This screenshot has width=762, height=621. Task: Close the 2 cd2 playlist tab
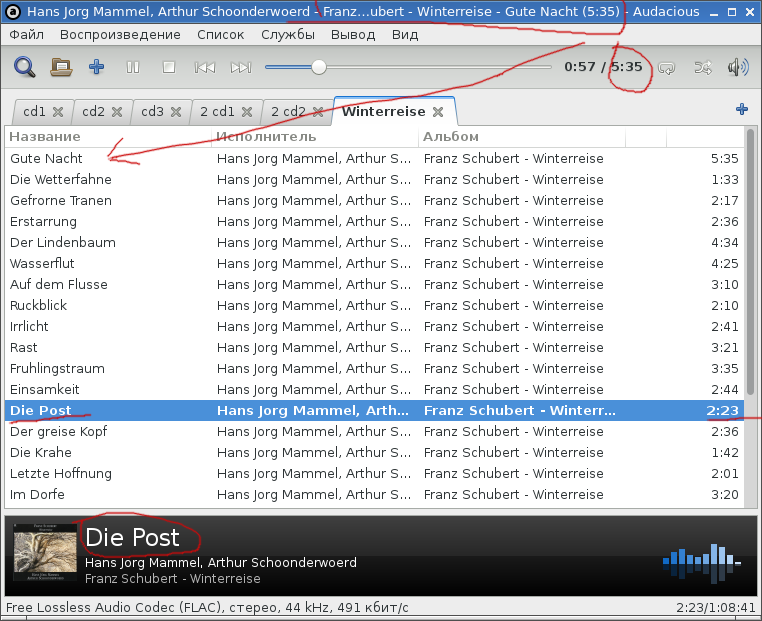(318, 112)
